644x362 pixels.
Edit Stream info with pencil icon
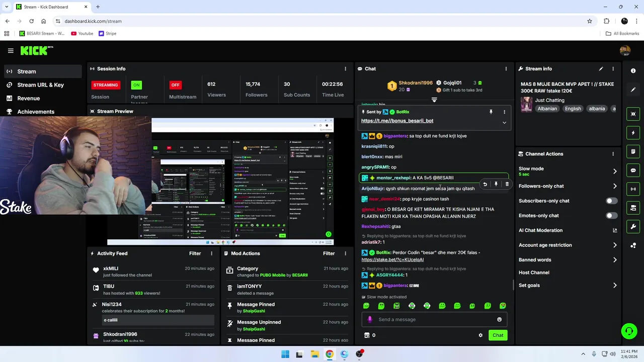[x=601, y=69]
